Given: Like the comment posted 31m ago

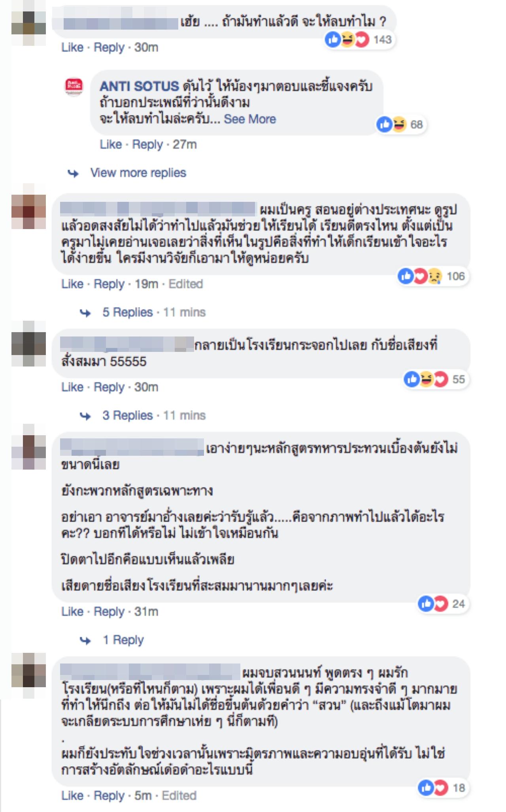Looking at the screenshot, I should click(72, 611).
